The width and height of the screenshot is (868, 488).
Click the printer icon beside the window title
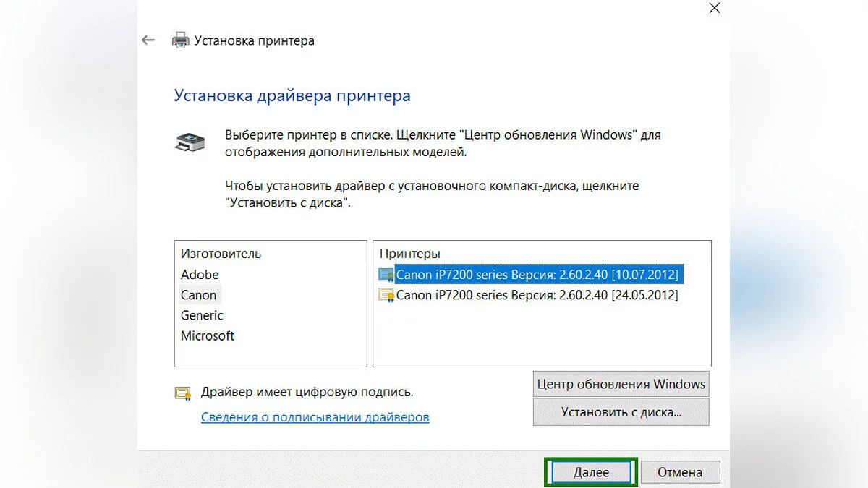[180, 40]
